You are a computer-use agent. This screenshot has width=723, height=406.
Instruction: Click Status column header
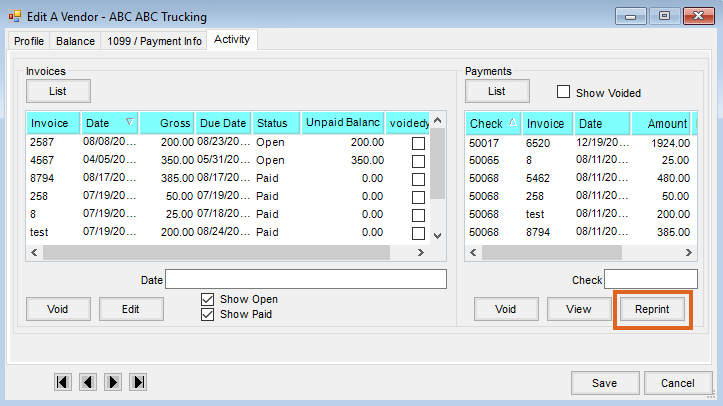(276, 123)
